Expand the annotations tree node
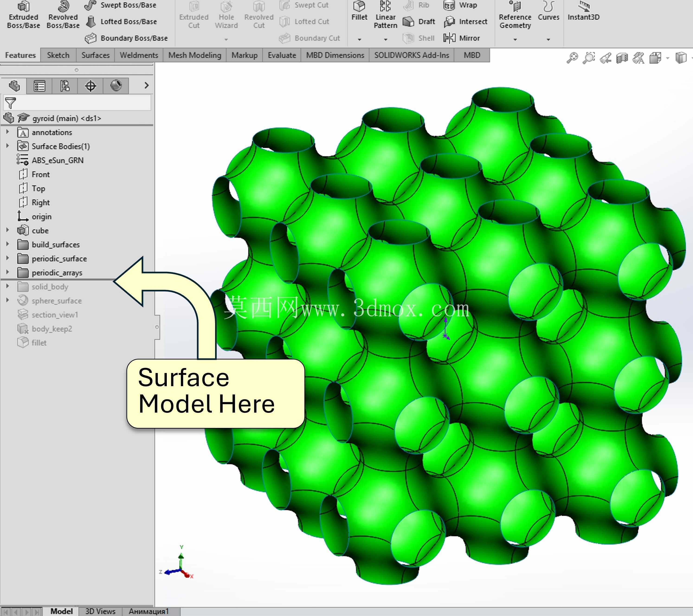This screenshot has width=693, height=616. [7, 132]
